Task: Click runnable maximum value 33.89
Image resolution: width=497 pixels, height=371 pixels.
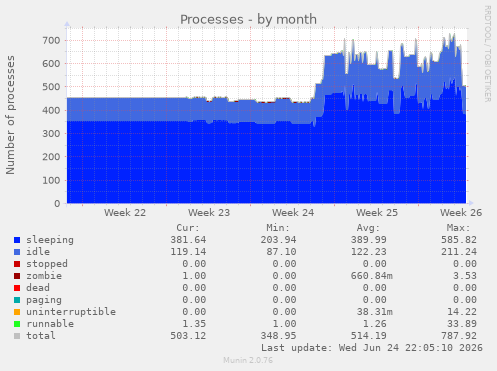Action: (x=462, y=324)
